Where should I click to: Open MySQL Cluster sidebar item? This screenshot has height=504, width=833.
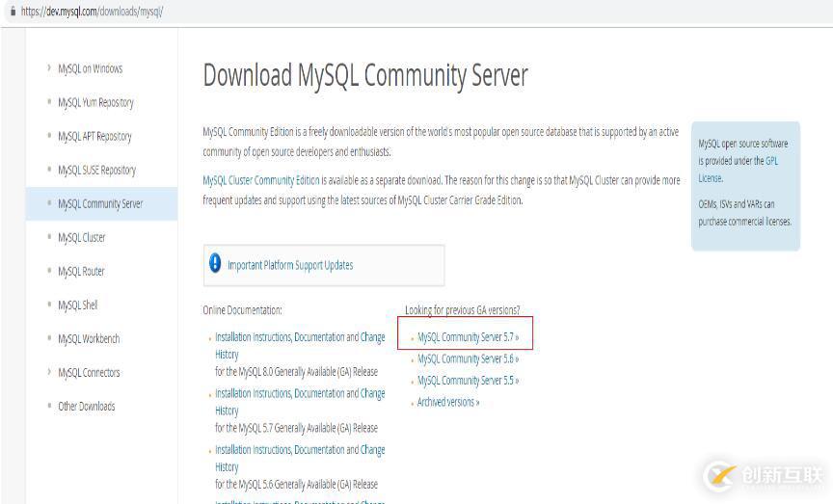click(x=82, y=237)
